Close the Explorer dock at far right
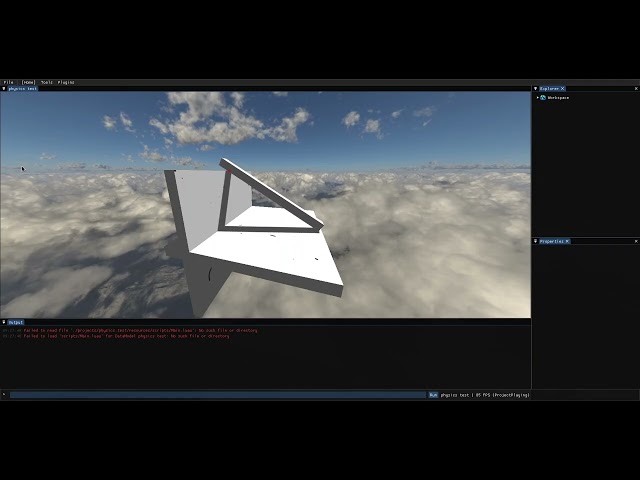 pos(635,89)
